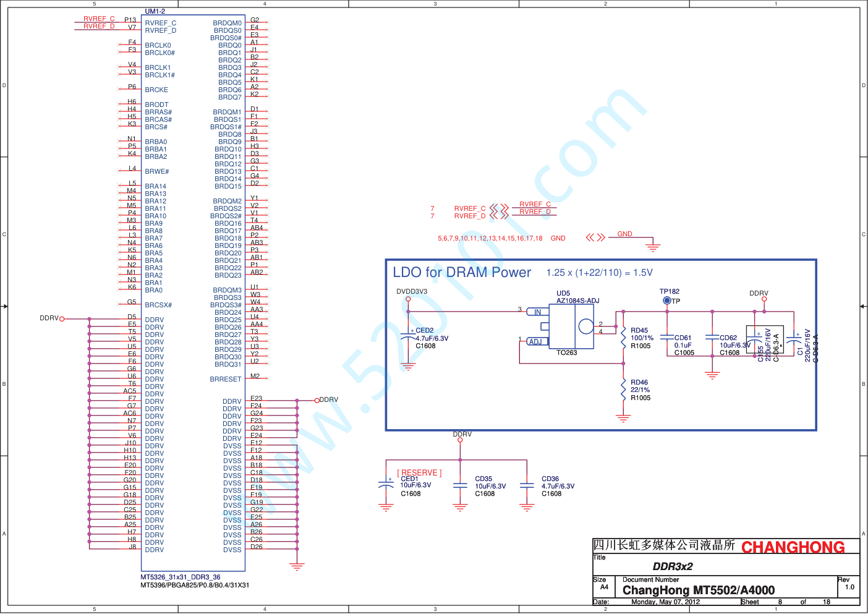Select the BRDQM2 pin name
Image resolution: width=868 pixels, height=614 pixels.
click(x=228, y=202)
